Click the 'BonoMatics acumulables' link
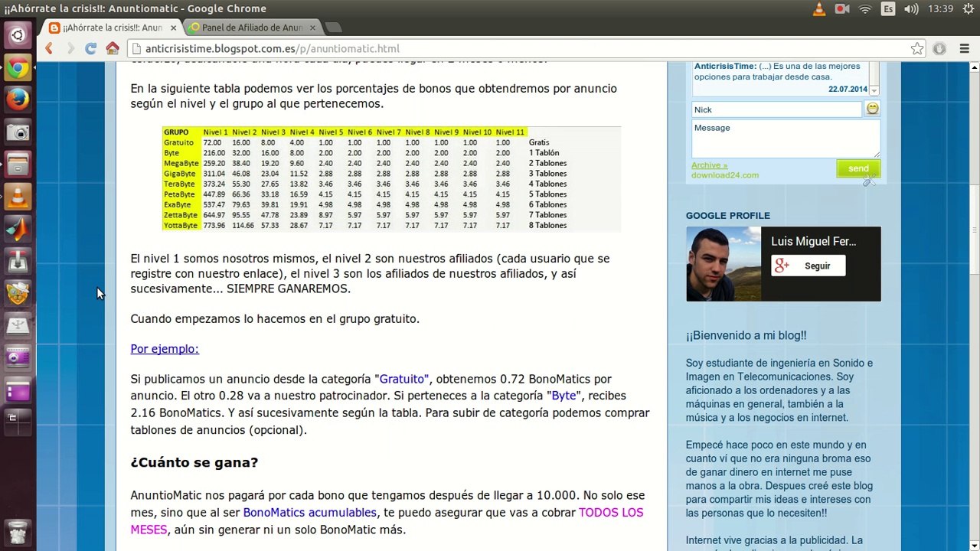980x551 pixels. click(310, 513)
